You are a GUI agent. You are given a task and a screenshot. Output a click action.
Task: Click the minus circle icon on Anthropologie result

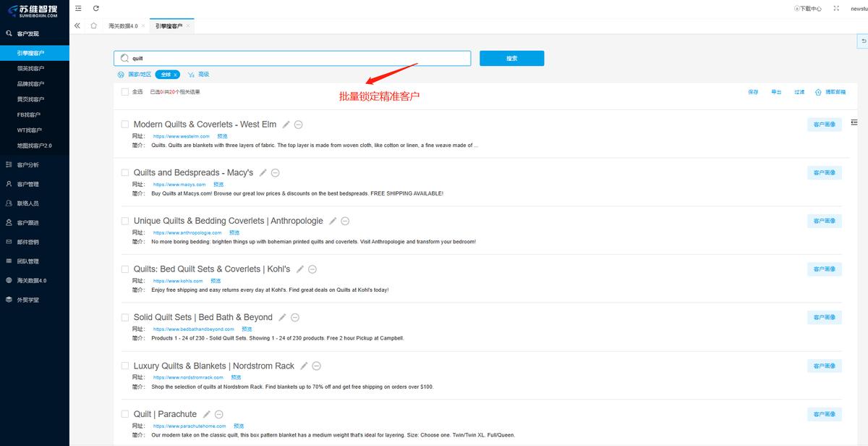coord(345,221)
